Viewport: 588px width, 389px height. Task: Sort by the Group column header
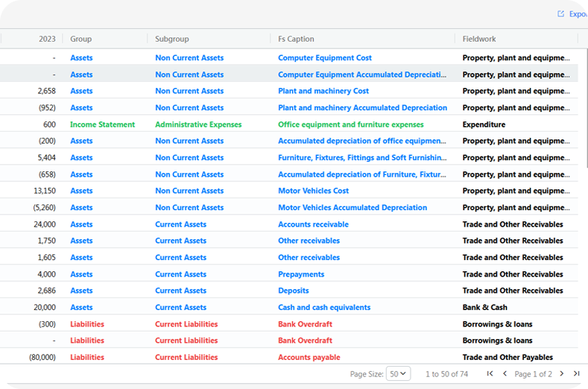(x=81, y=39)
